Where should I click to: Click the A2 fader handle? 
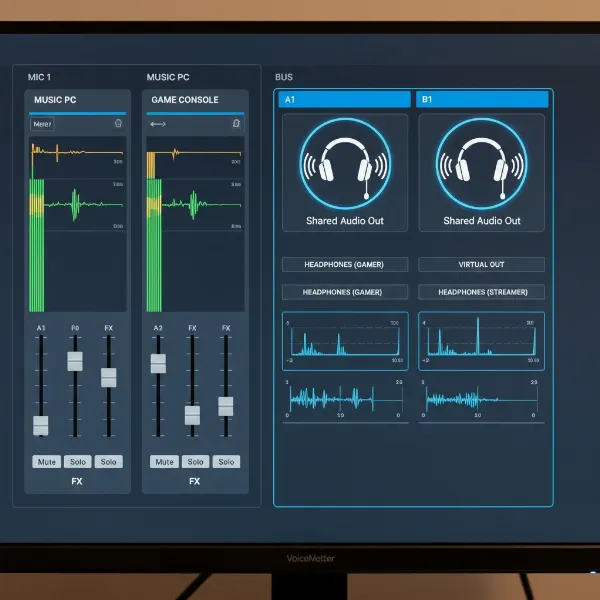(158, 364)
